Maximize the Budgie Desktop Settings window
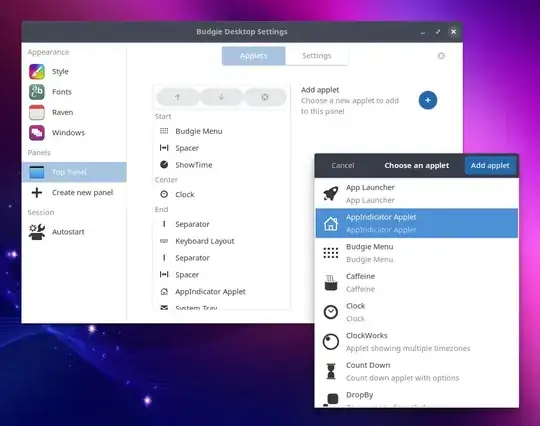The height and width of the screenshot is (426, 540). (x=438, y=32)
